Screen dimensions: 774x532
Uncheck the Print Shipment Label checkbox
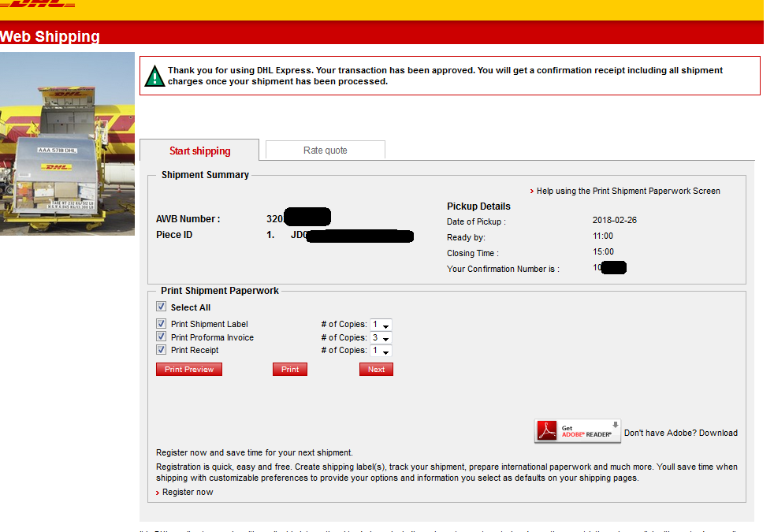pos(162,324)
